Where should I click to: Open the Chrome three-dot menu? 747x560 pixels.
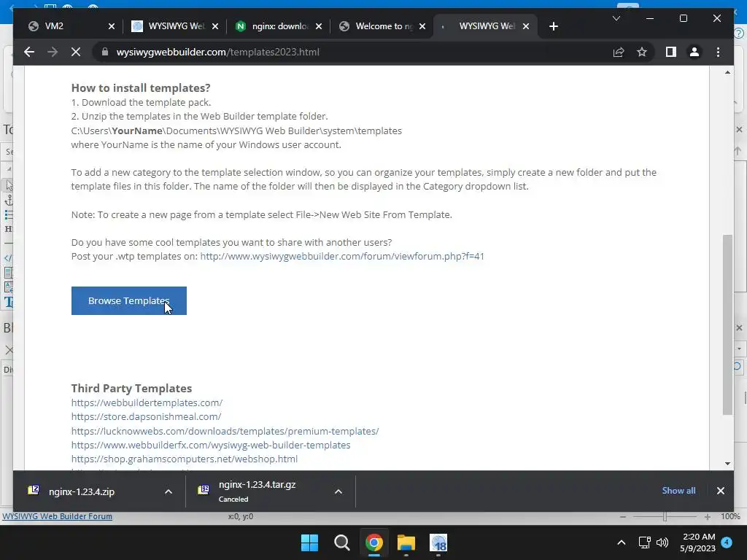pos(718,52)
